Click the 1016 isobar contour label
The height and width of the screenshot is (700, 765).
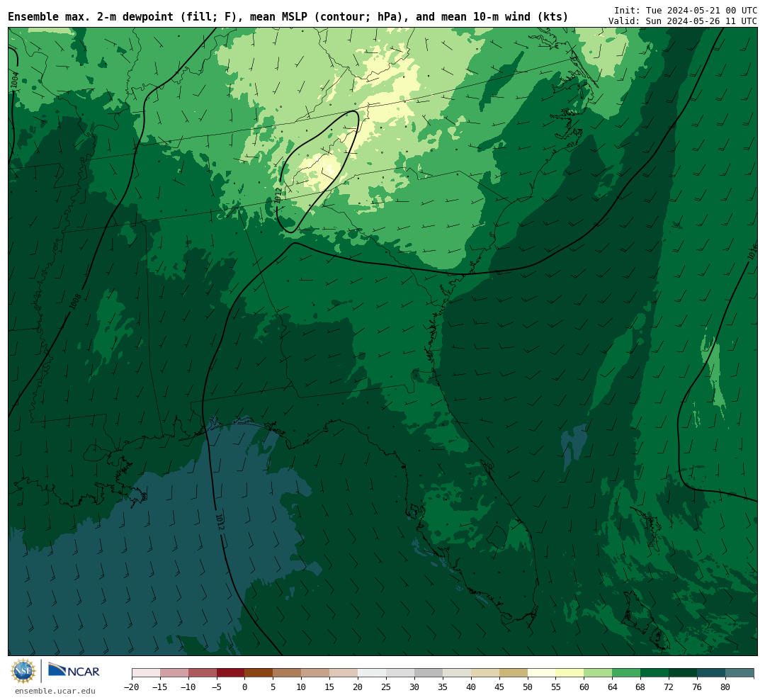(752, 252)
